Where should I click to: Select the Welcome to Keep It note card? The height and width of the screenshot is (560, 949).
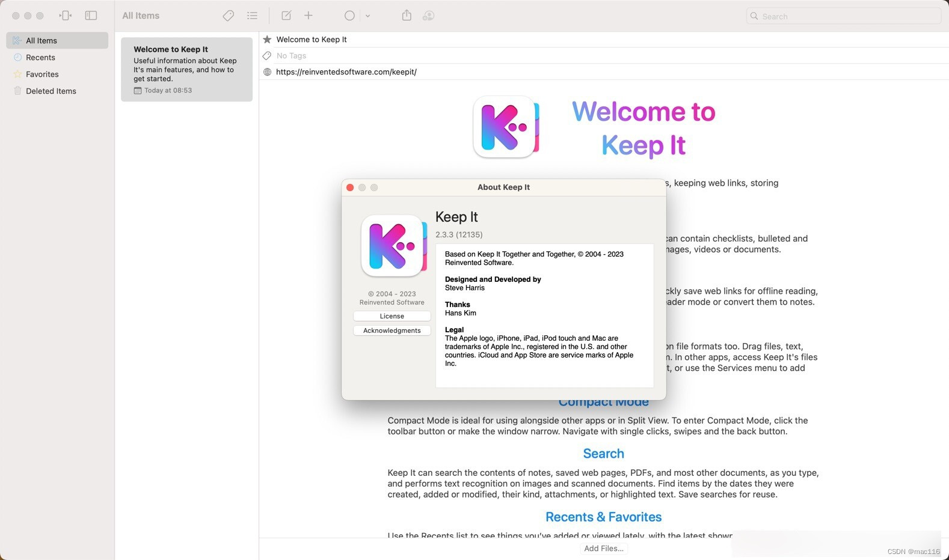coord(186,70)
